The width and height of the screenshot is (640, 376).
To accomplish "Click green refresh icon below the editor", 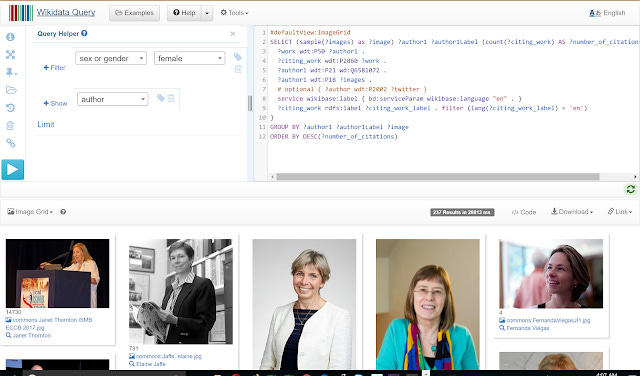I will click(631, 189).
